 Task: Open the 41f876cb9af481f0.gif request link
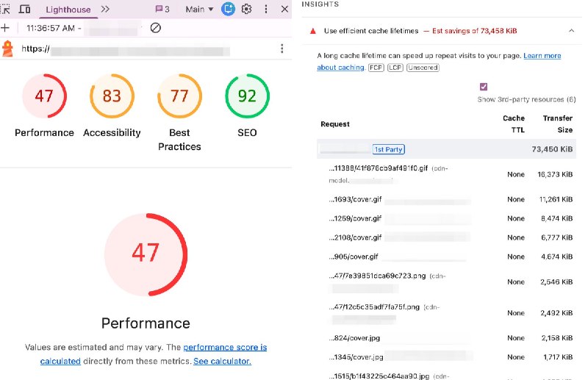(379, 168)
